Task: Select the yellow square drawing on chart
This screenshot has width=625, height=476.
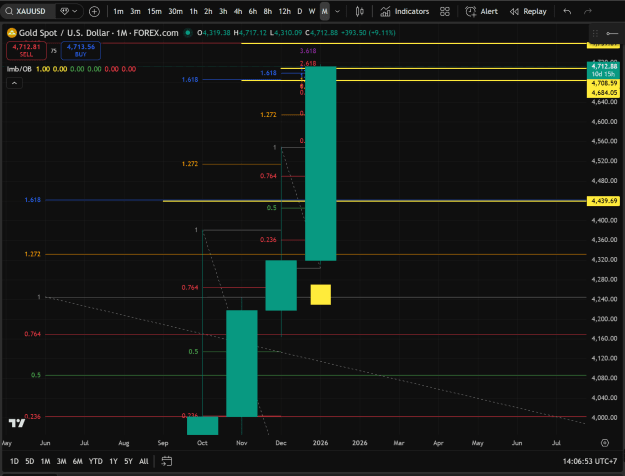Action: tap(320, 295)
